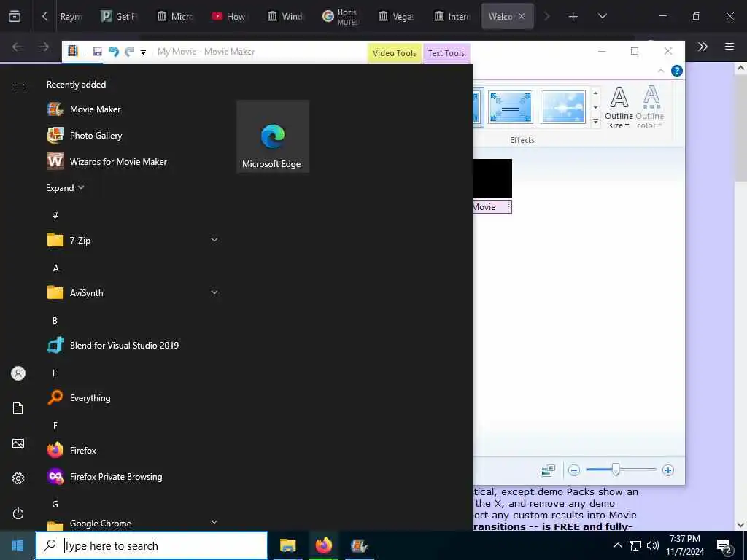Click Undo in Movie Maker toolbar

point(114,52)
